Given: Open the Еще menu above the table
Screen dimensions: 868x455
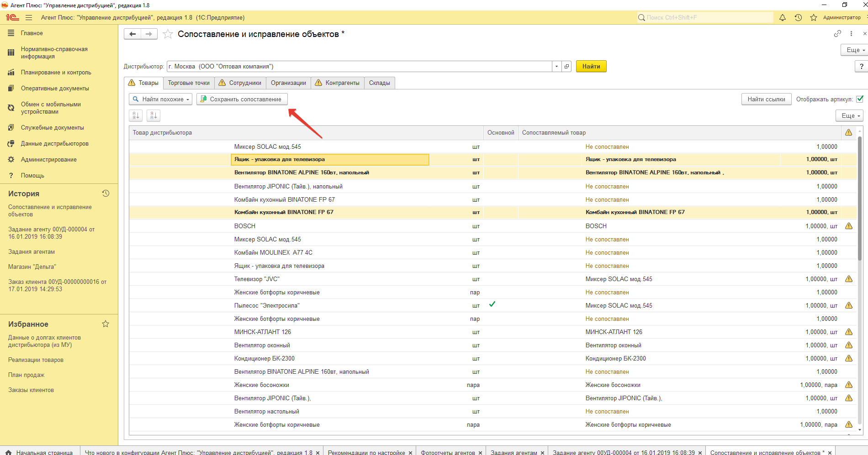Looking at the screenshot, I should pyautogui.click(x=850, y=115).
